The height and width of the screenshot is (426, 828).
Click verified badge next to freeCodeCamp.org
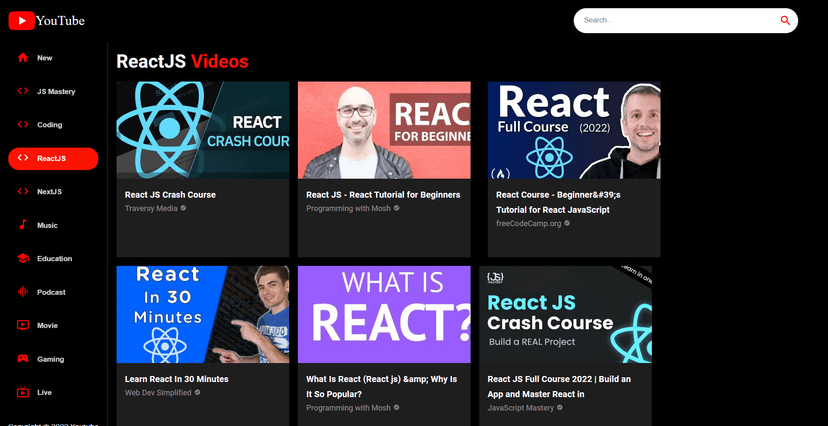pyautogui.click(x=567, y=223)
